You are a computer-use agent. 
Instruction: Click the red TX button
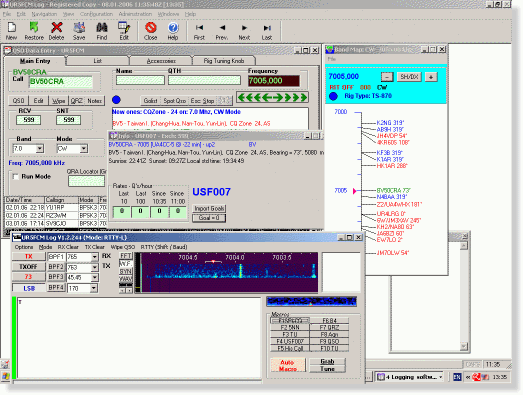click(29, 256)
